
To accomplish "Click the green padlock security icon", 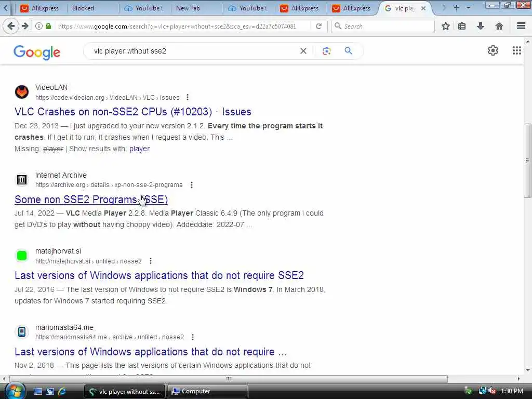I will coord(48,26).
